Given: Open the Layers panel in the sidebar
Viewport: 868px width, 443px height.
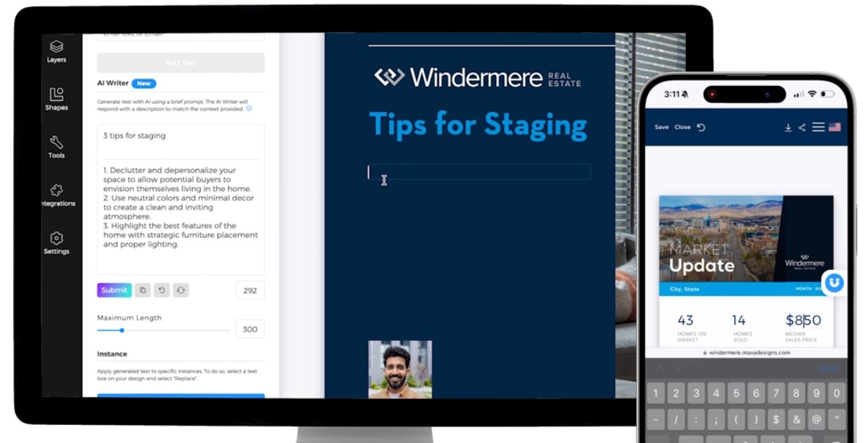Looking at the screenshot, I should 56,51.
